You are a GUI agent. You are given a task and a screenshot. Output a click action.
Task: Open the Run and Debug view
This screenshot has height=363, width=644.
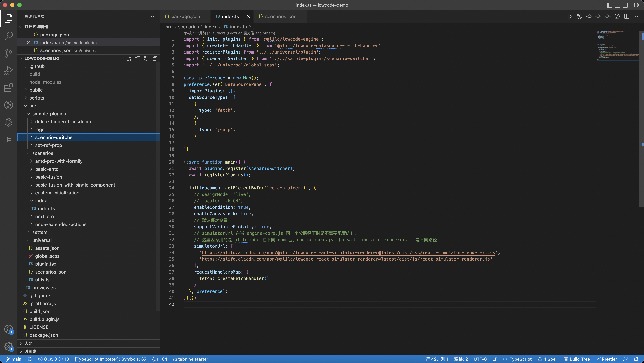pos(8,70)
